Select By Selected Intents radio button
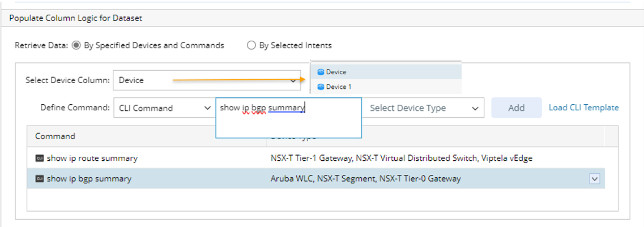Screen dimensions: 644x227 point(251,46)
